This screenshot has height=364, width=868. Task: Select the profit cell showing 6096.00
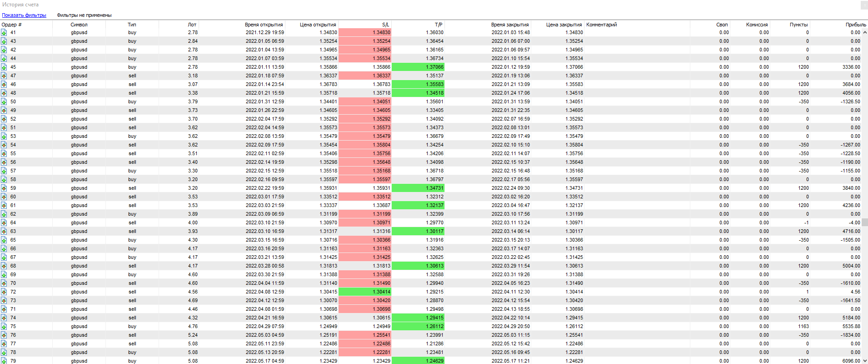(851, 361)
